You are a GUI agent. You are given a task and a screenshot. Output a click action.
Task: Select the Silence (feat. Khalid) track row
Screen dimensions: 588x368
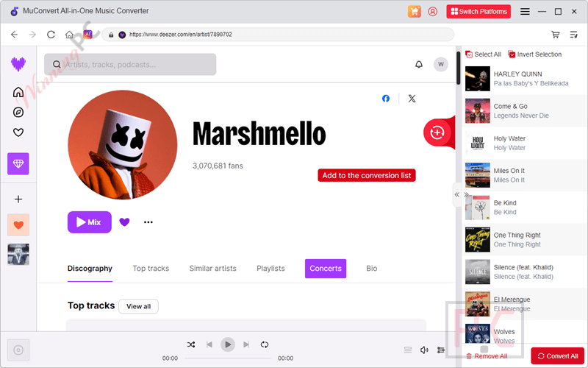(x=523, y=272)
